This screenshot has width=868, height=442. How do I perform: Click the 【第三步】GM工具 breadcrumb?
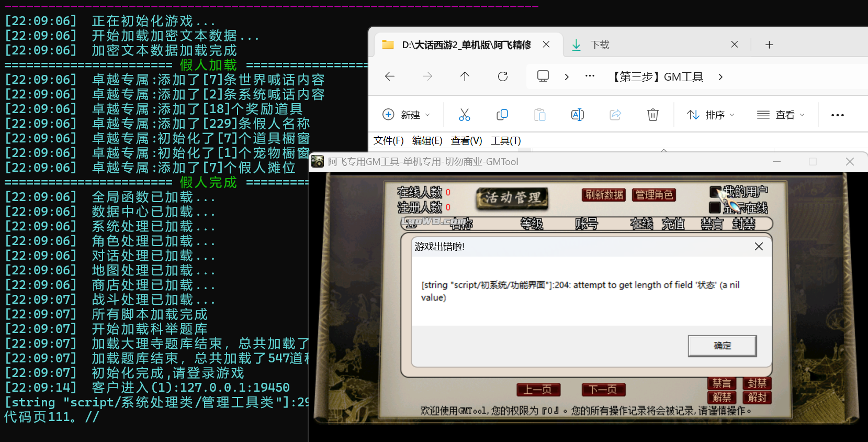click(658, 77)
